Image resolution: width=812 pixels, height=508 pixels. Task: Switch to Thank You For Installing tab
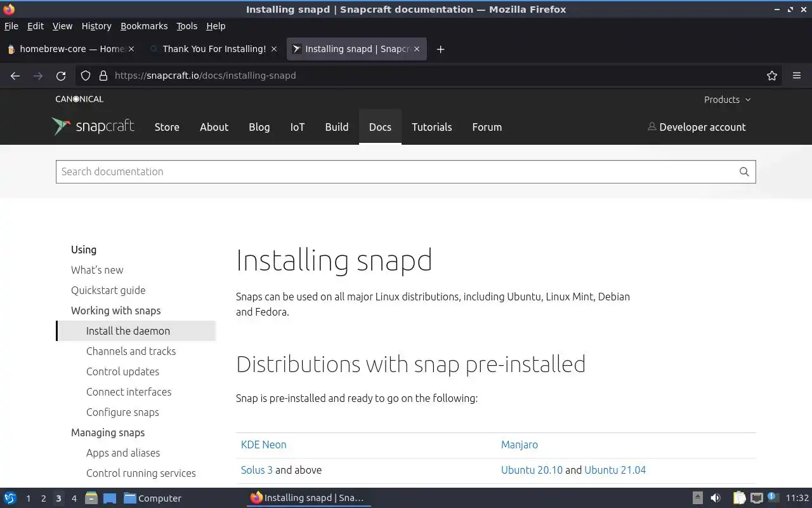(213, 49)
